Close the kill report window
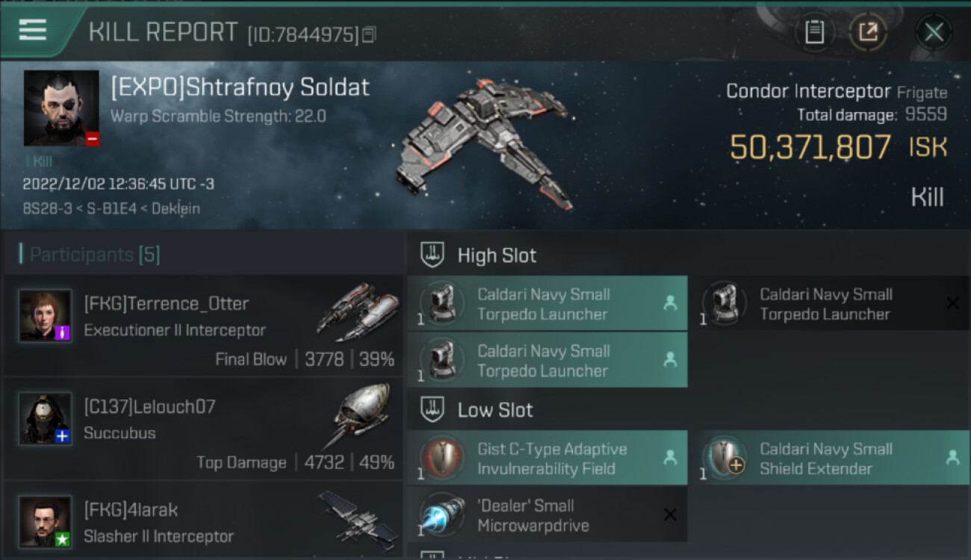The image size is (971, 560). [934, 32]
